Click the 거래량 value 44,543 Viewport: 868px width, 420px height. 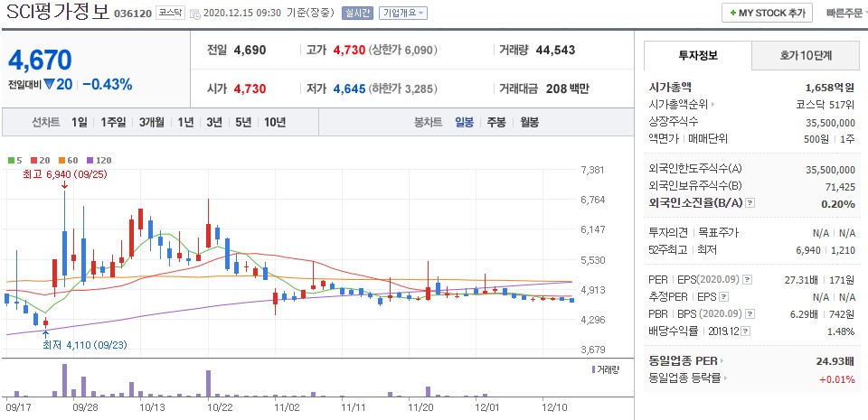pos(555,51)
